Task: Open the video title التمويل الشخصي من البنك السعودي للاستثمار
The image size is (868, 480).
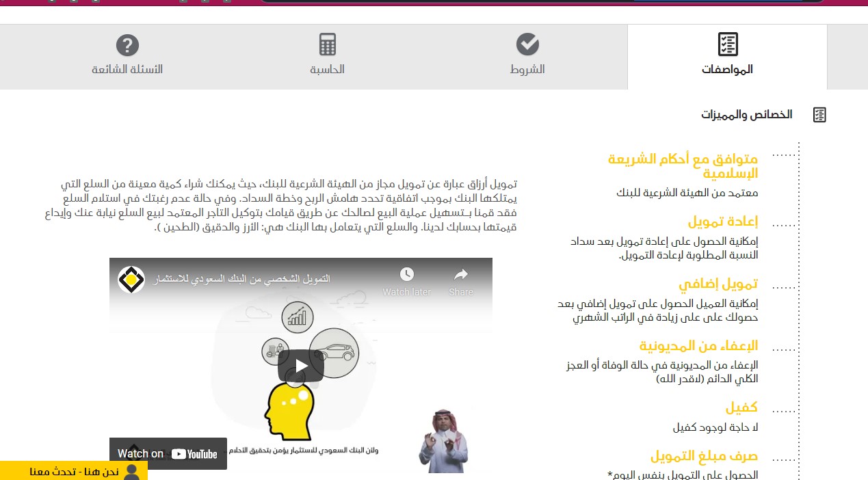Action: click(241, 280)
